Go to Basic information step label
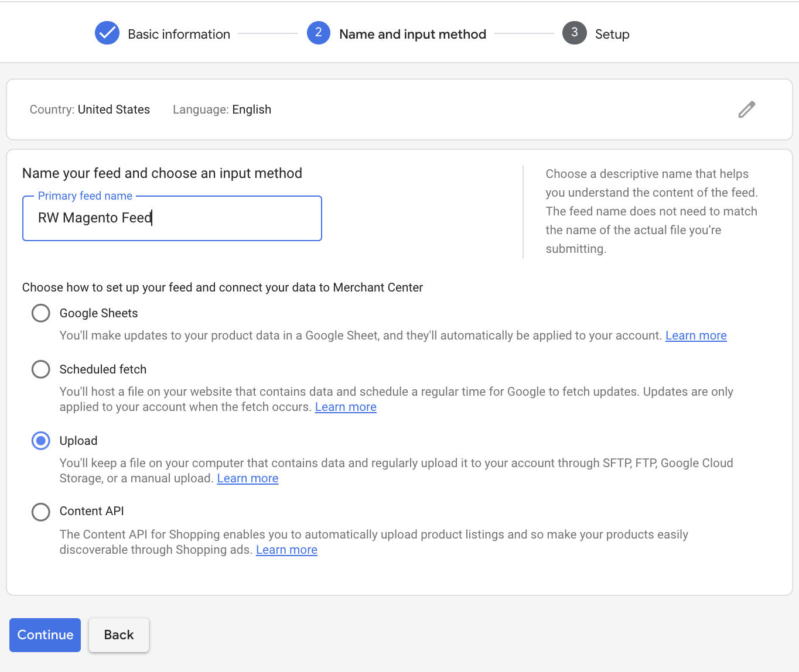Screen dimensions: 799x672 click(179, 34)
